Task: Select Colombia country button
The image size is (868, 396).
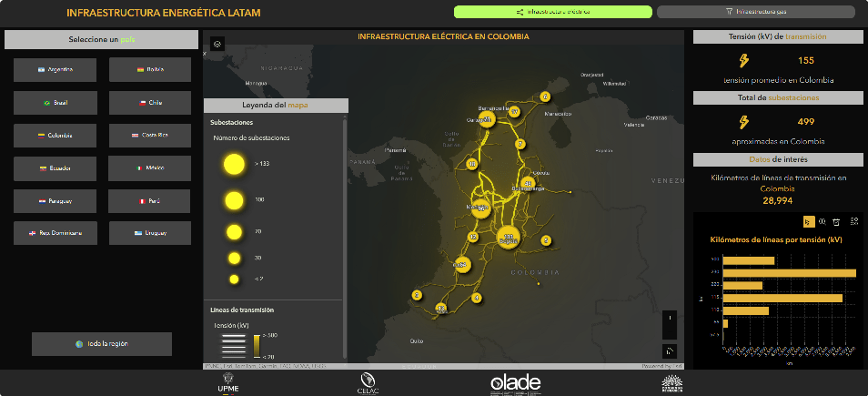Action: coord(56,136)
